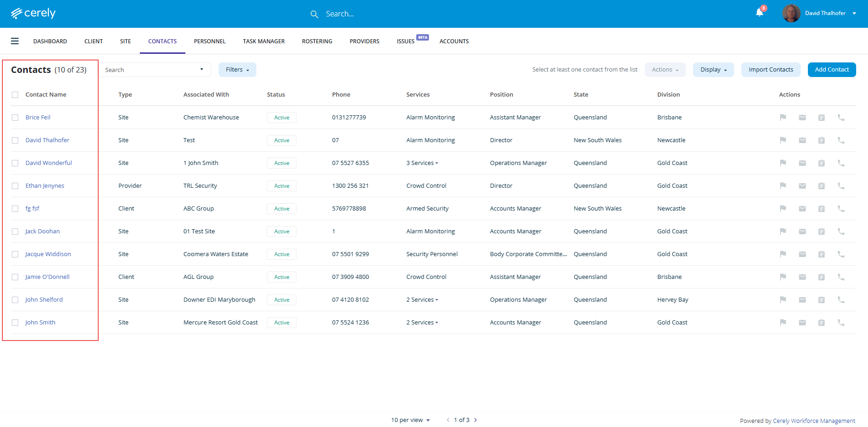Tick the select-all checkbox beside Contact Name
Viewport: 868px width, 427px height.
[x=15, y=95]
